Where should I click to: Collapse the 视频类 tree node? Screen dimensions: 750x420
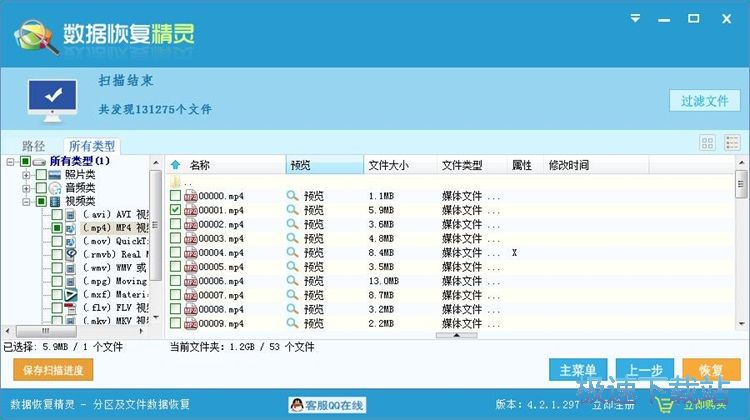[x=27, y=201]
